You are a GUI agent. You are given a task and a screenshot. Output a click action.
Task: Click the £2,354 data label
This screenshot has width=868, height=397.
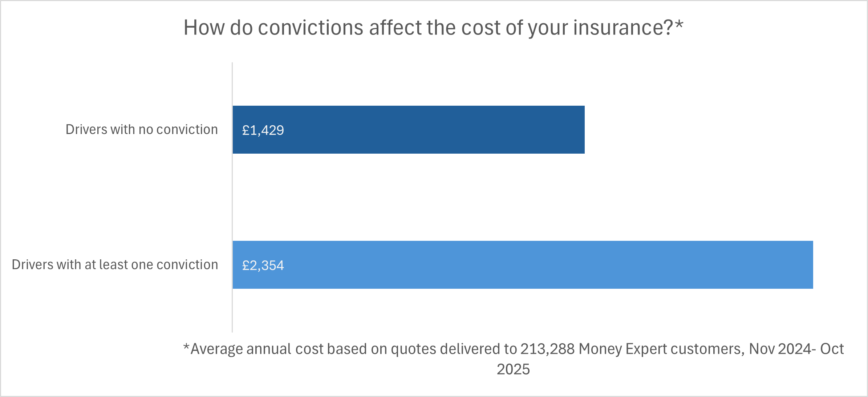pos(263,266)
